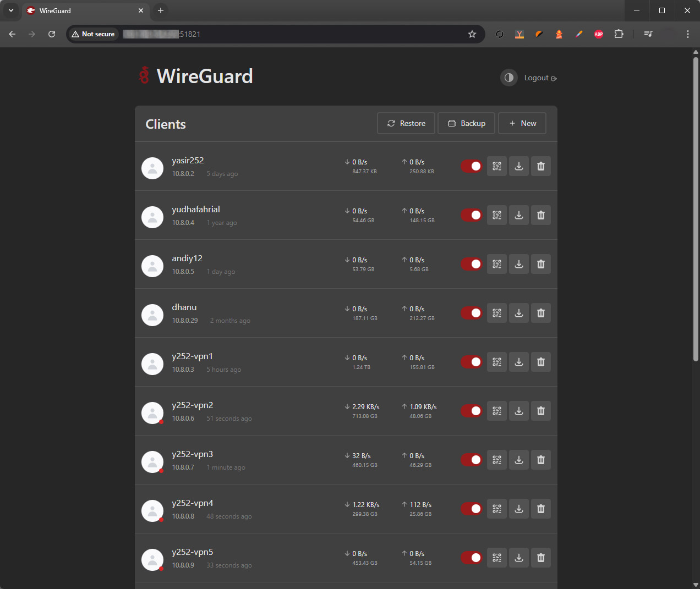Screen dimensions: 700x589
Task: Download configuration for yasir252
Action: 519,166
